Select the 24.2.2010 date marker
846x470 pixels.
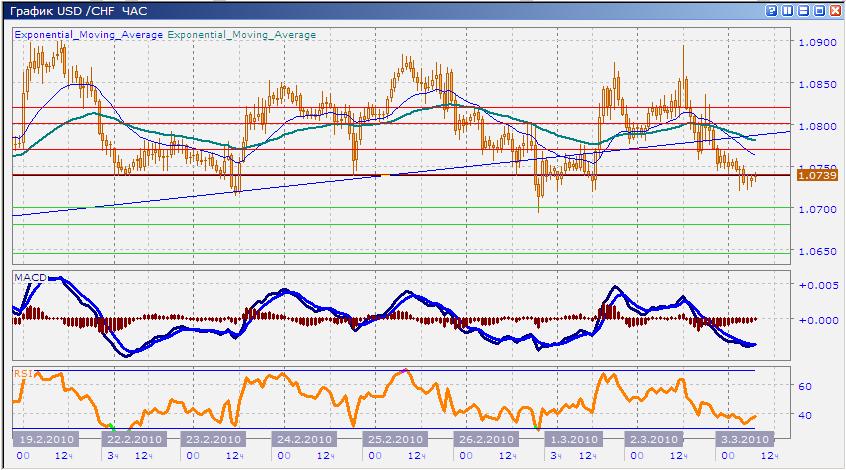pyautogui.click(x=304, y=439)
